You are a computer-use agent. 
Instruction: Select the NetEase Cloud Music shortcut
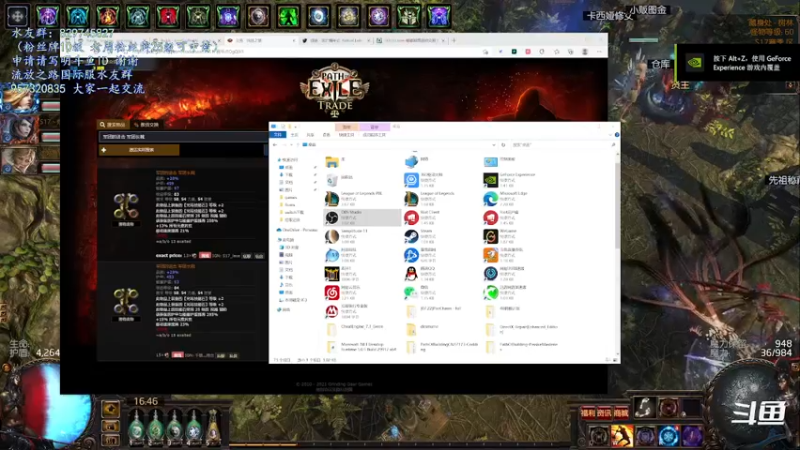(362, 292)
